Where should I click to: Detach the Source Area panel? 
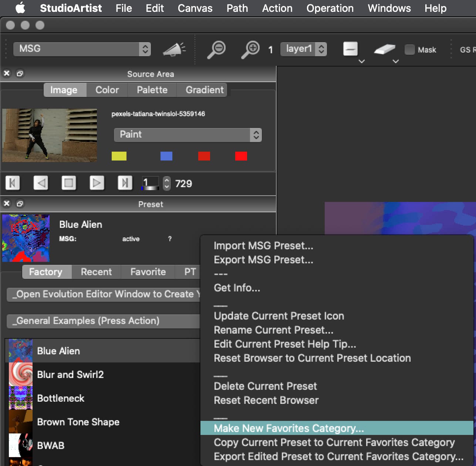point(20,74)
